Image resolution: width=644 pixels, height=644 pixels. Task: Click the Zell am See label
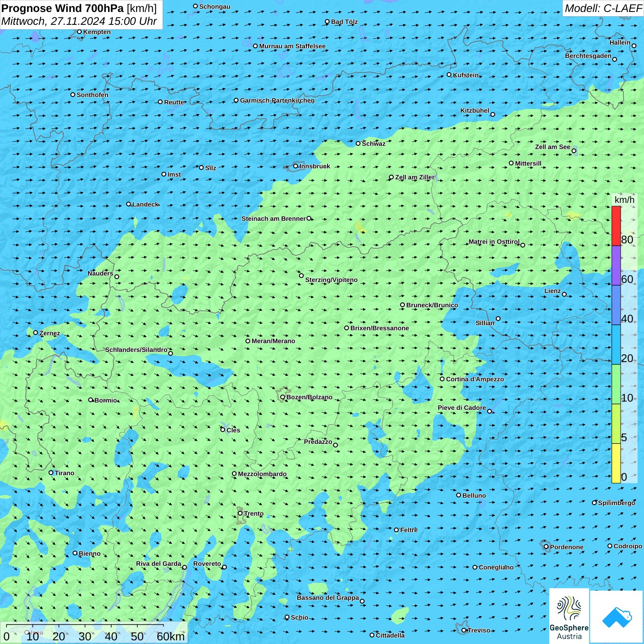pos(552,147)
